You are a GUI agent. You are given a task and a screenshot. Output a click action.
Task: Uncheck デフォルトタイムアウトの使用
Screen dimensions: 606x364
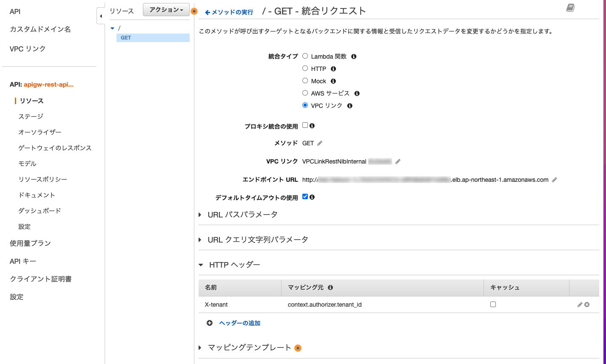(x=304, y=196)
